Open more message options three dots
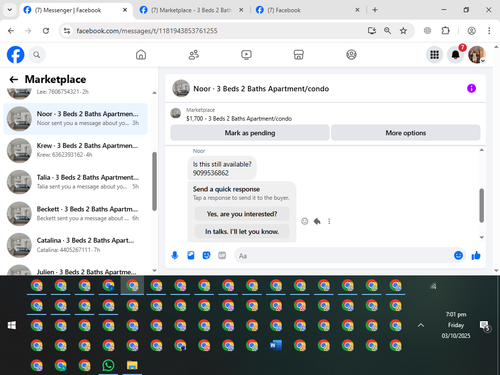500x375 pixels. 329,221
